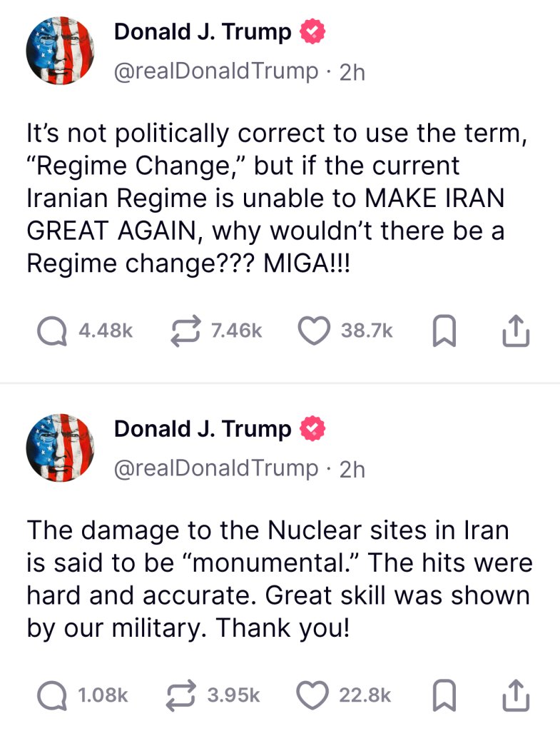Share the Regime Change post
Screen dimensions: 560x731
click(516, 331)
